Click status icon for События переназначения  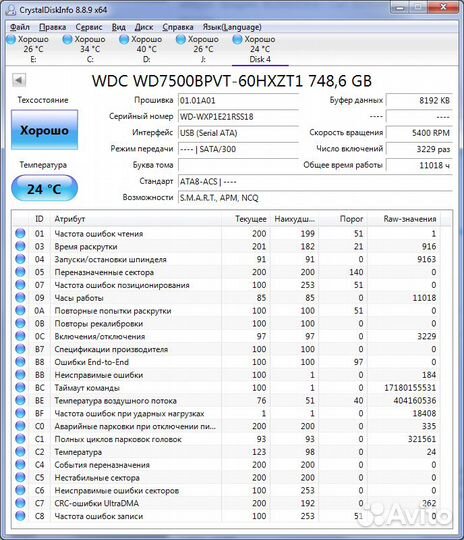[x=20, y=465]
